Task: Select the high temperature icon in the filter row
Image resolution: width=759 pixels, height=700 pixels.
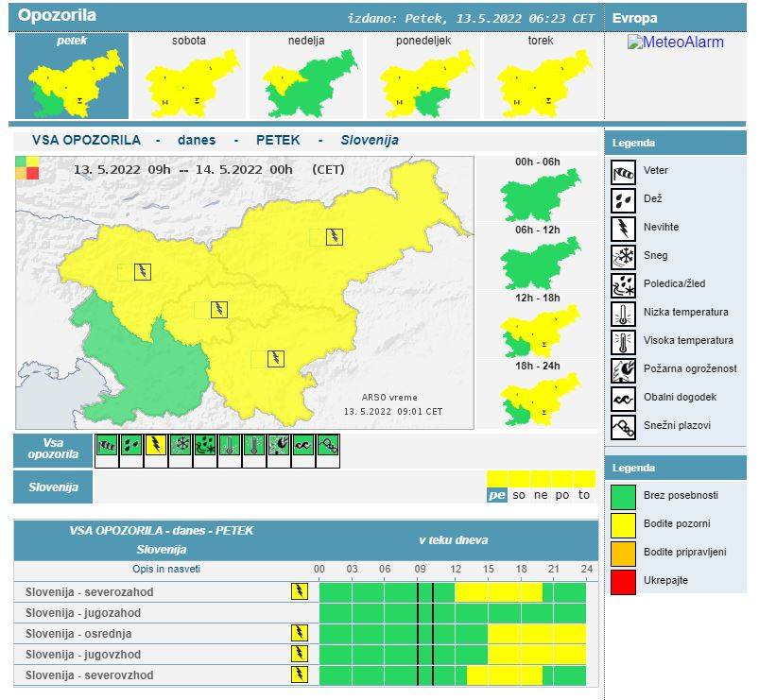Action: click(x=254, y=446)
